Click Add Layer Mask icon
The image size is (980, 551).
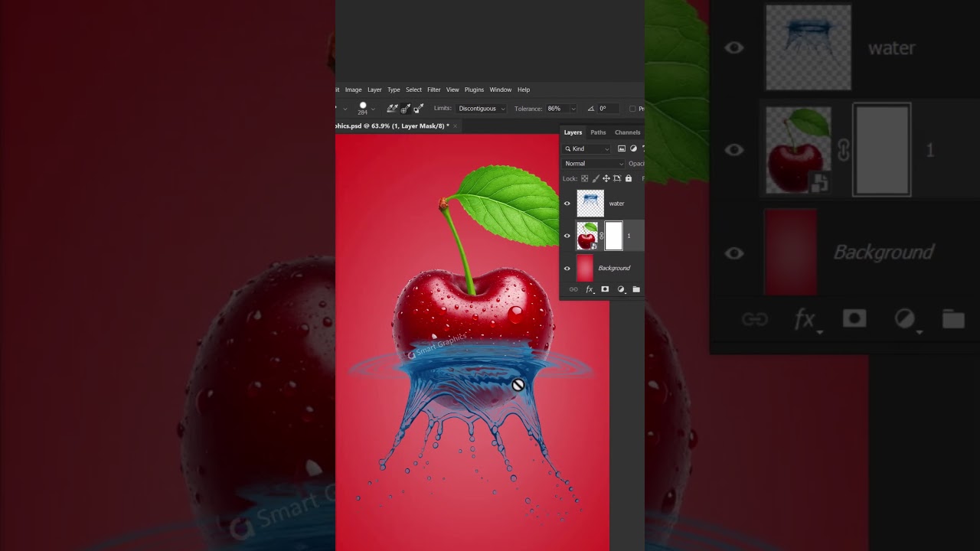point(605,289)
